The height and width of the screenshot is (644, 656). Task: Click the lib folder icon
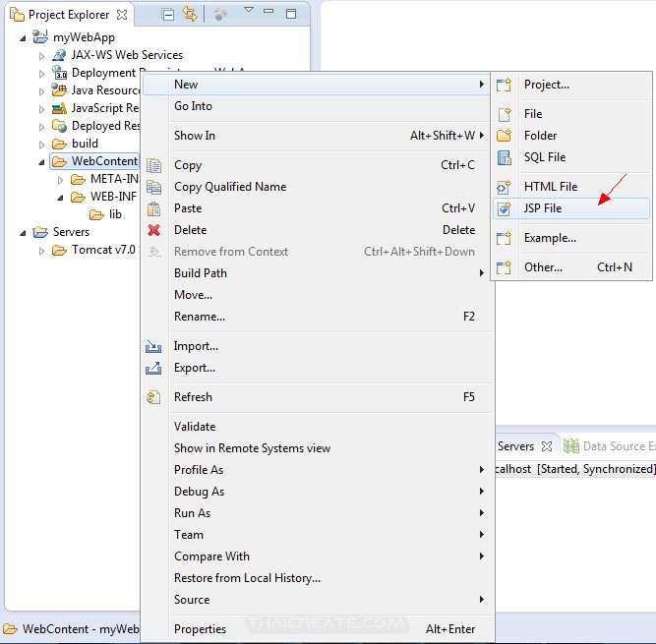point(96,215)
